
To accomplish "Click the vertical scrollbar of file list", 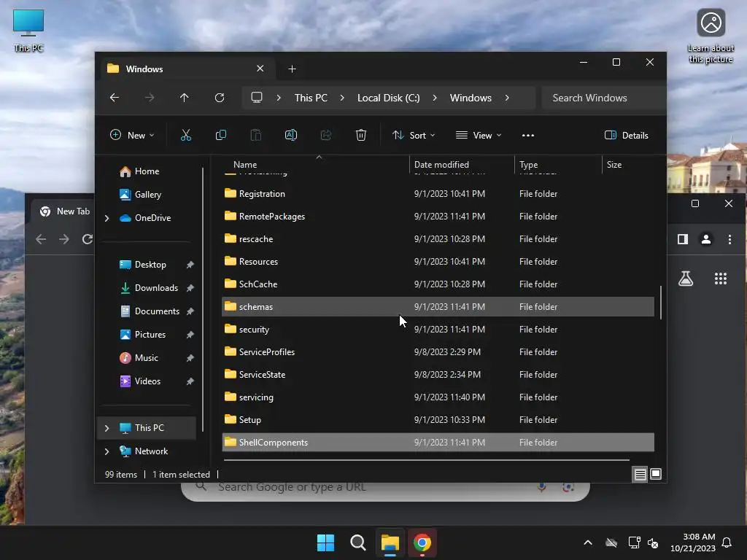I will pyautogui.click(x=661, y=303).
